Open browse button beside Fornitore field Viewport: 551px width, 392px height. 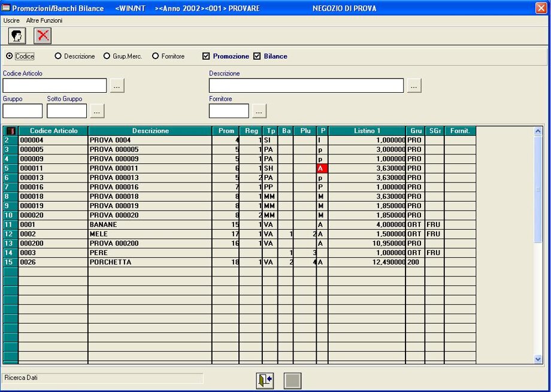point(259,111)
